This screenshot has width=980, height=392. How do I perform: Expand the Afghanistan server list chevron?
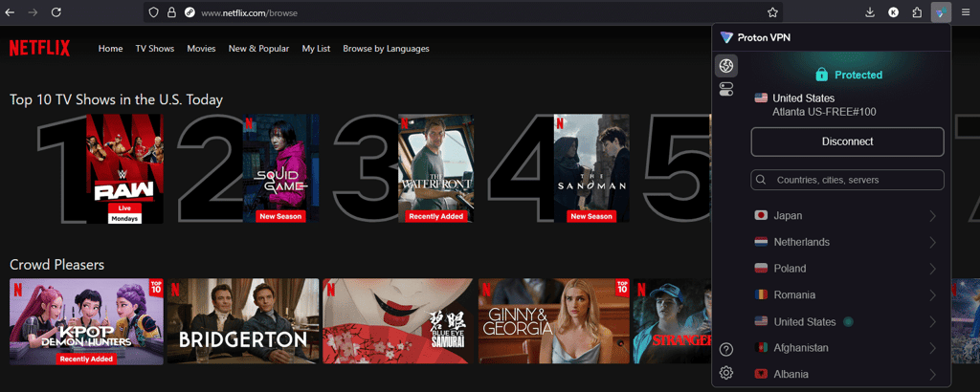[x=932, y=348]
